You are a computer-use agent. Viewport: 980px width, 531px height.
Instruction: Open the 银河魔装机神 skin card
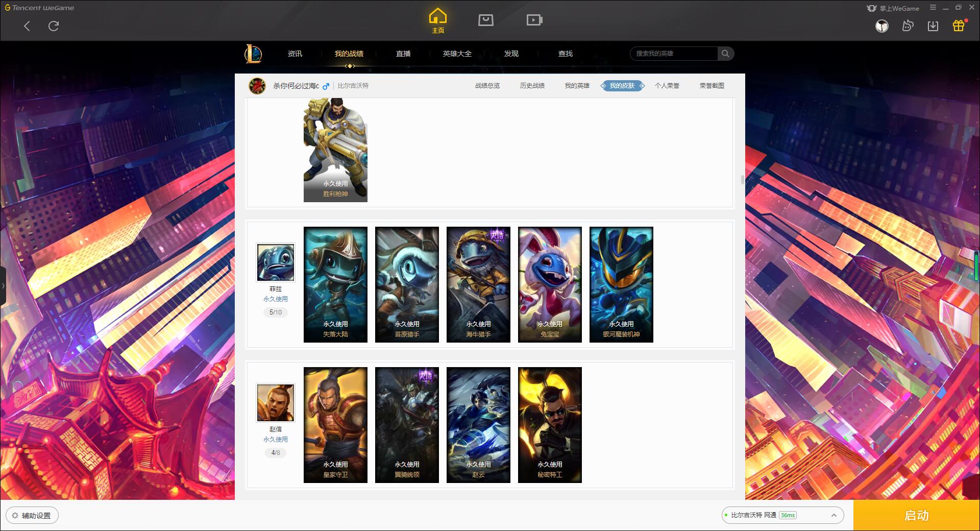(x=621, y=284)
